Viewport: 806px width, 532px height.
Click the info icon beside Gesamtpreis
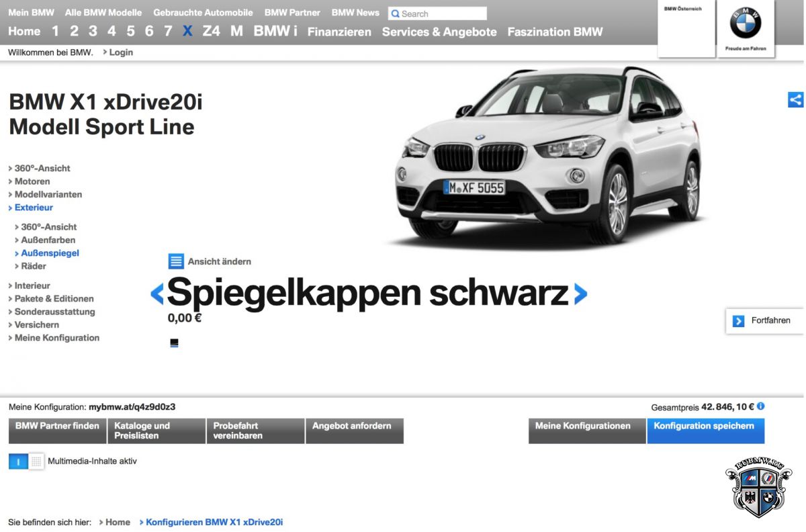point(761,406)
